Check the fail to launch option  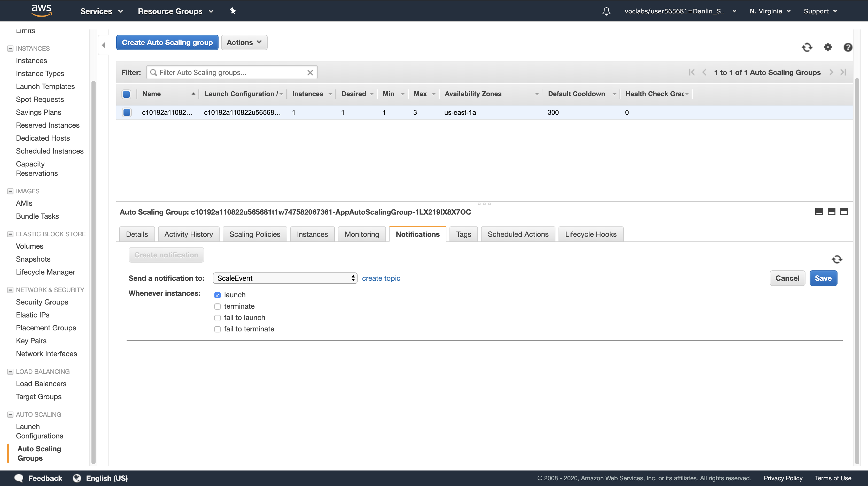click(x=217, y=318)
